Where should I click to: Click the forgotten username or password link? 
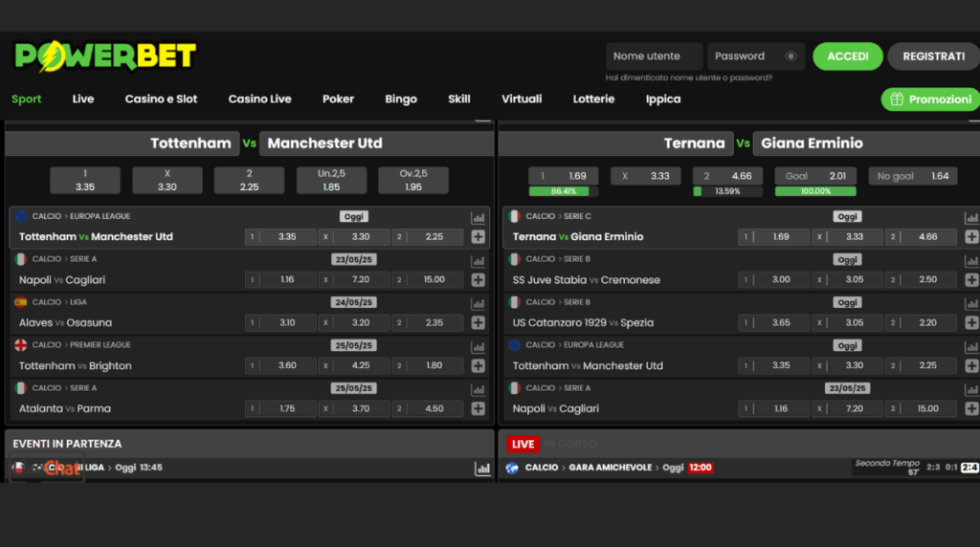click(x=688, y=77)
